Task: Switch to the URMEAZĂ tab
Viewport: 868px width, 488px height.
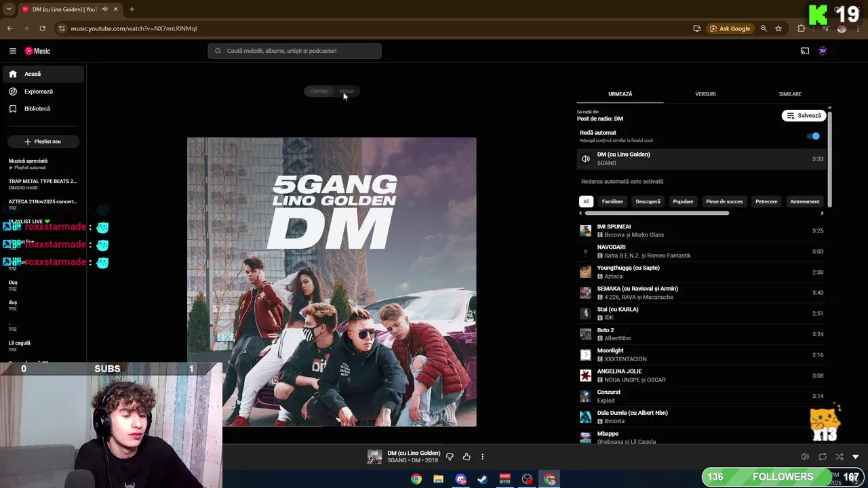Action: pos(620,94)
